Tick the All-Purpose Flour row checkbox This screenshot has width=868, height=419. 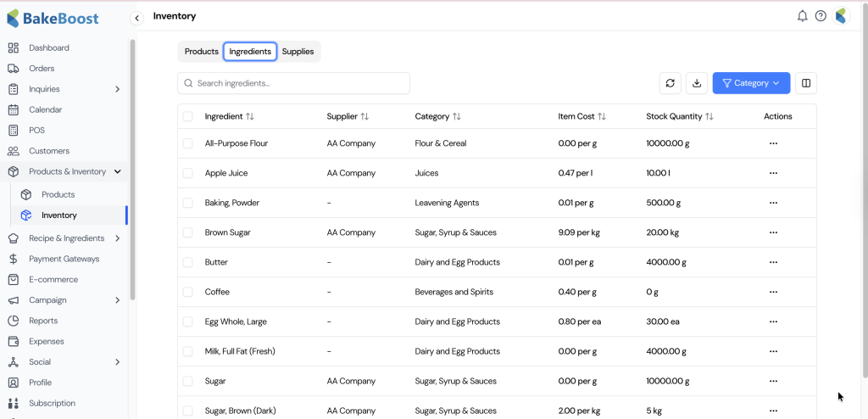click(188, 143)
